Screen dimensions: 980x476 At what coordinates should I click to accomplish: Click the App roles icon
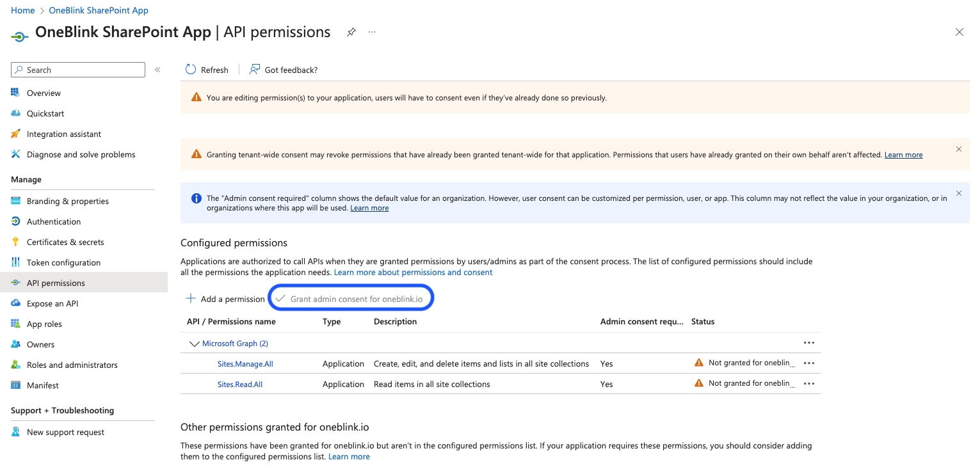[15, 324]
